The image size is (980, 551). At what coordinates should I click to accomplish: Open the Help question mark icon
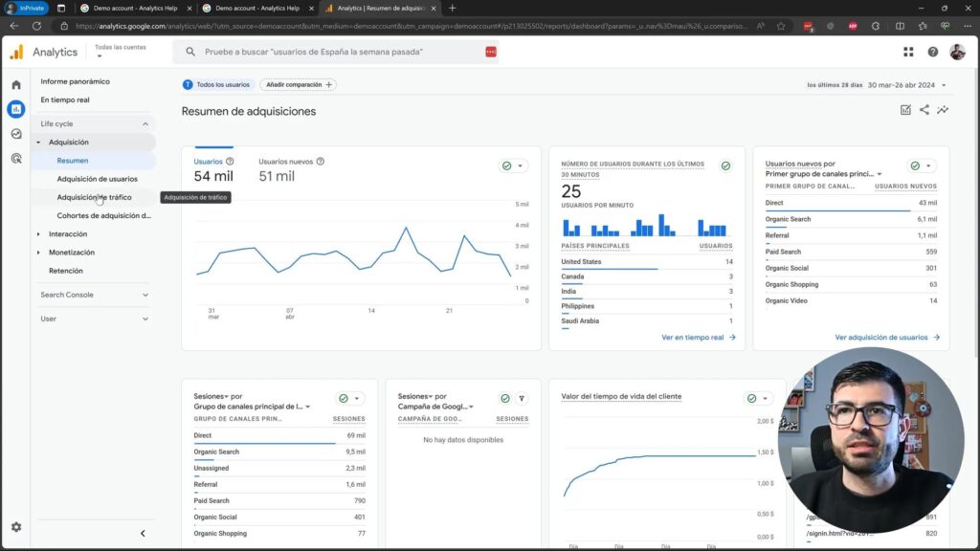pyautogui.click(x=932, y=52)
